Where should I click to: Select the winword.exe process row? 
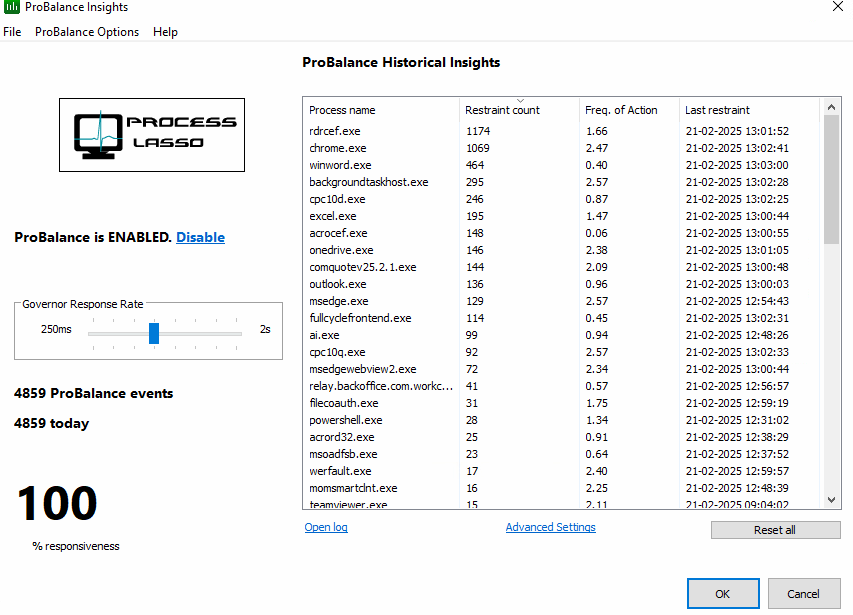pos(560,165)
